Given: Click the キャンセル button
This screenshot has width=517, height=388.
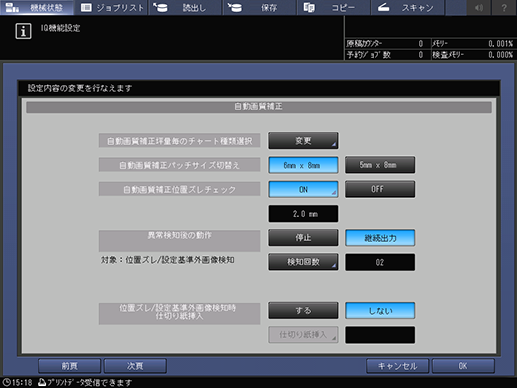Looking at the screenshot, I should (397, 366).
